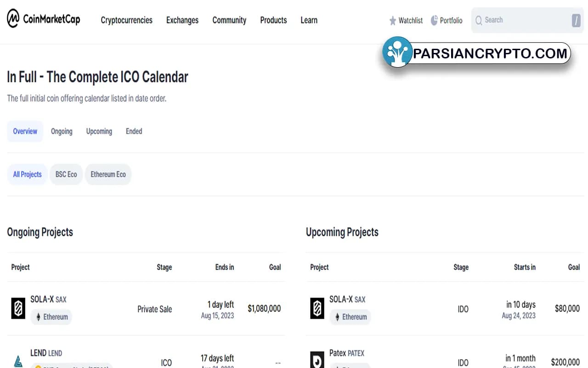
Task: Click Project header in Ongoing table
Action: (21, 267)
